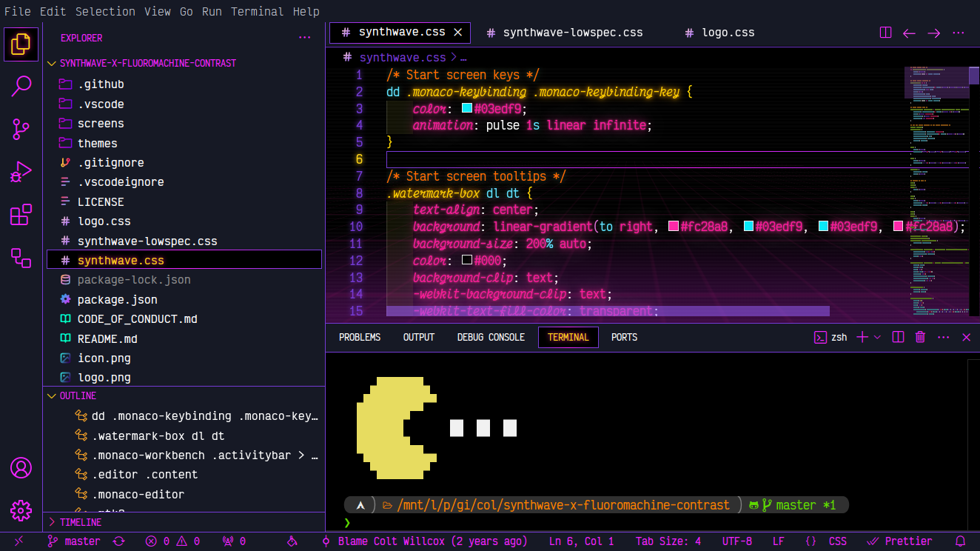980x551 pixels.
Task: Open the Explorer view in activity bar
Action: (21, 44)
